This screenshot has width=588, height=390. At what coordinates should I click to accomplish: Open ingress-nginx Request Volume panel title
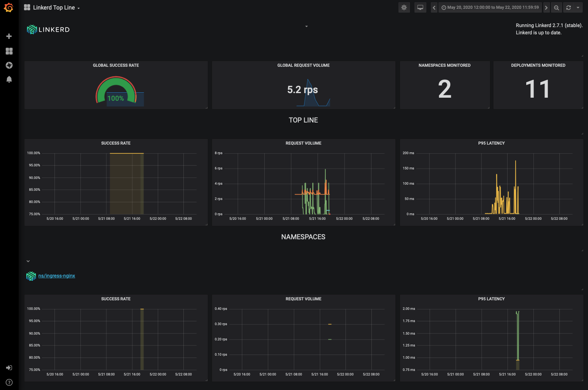(x=304, y=299)
